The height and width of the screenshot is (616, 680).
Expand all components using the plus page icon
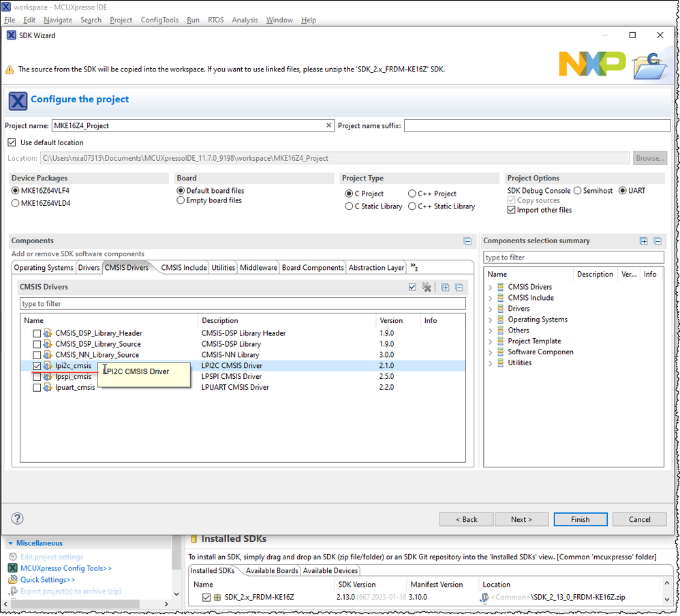point(444,287)
